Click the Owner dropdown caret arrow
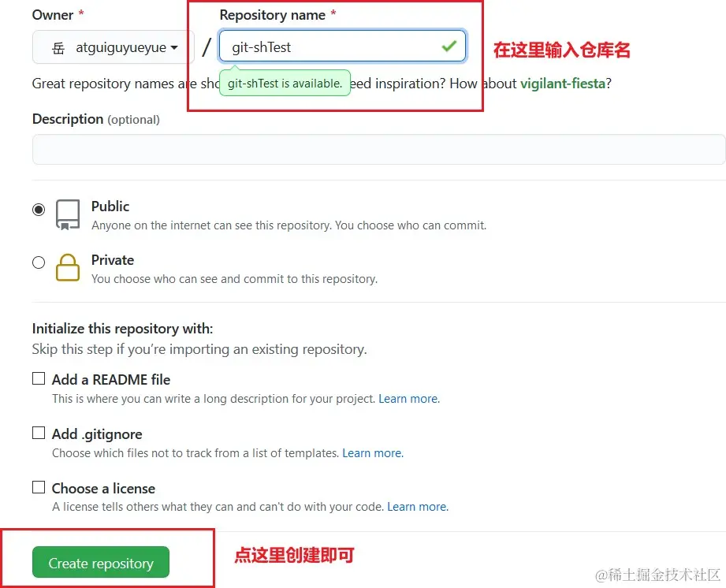The height and width of the screenshot is (588, 726). (x=174, y=48)
